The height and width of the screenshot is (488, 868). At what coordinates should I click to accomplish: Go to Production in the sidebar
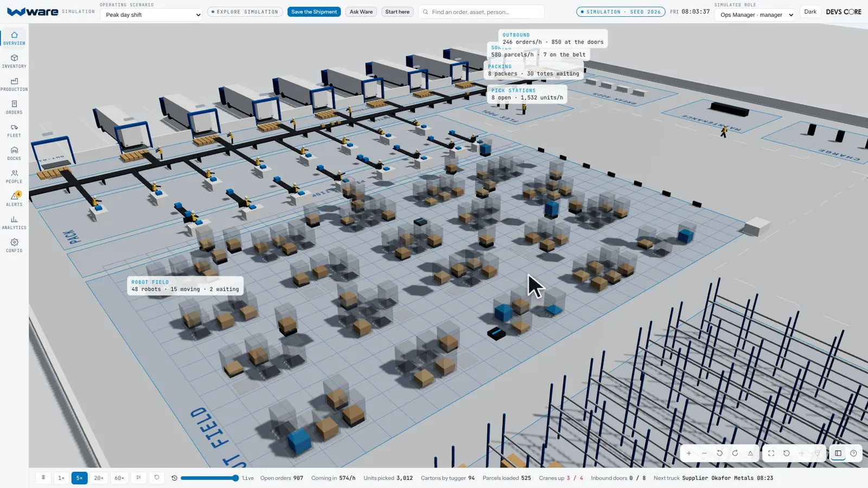coord(14,84)
